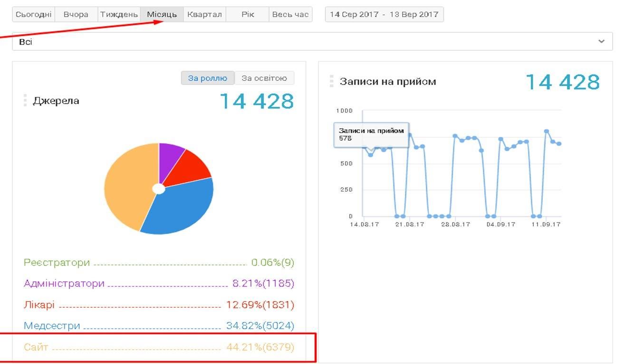Choose the Місяць period tab
The image size is (625, 364).
coord(162,14)
